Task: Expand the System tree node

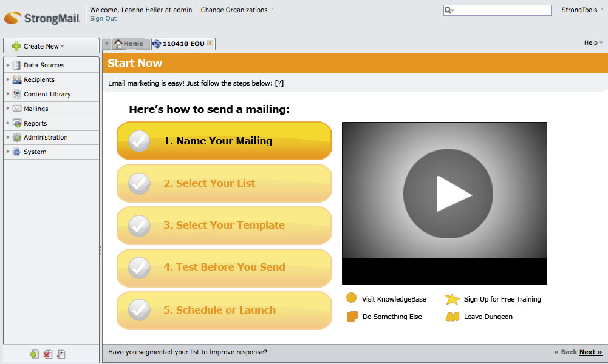Action: 8,152
